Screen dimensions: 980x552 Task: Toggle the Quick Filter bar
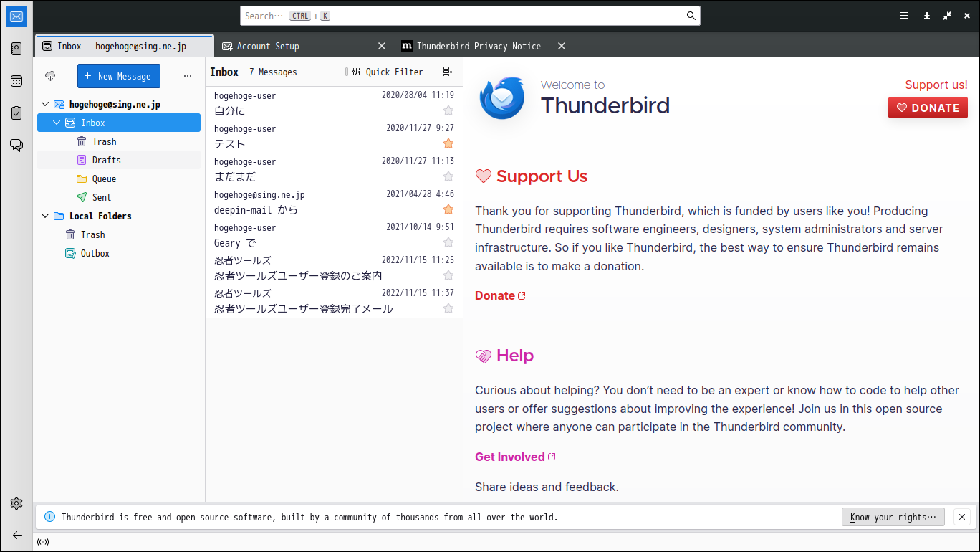(x=388, y=72)
